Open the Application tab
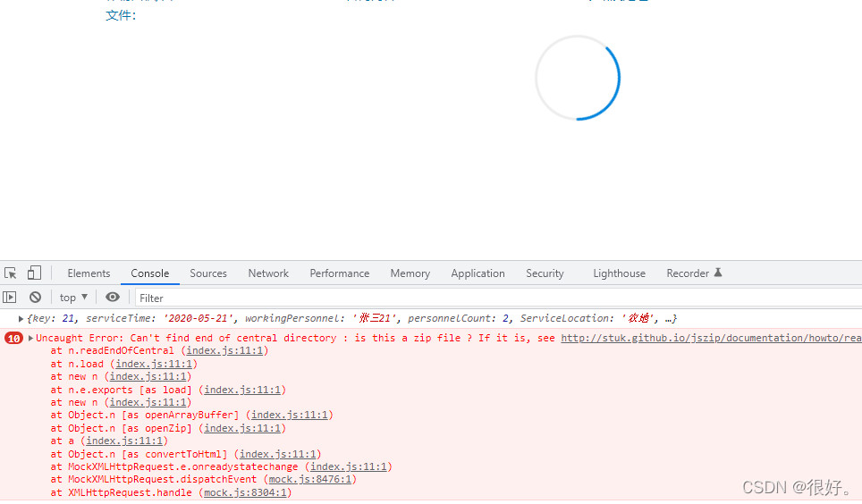 point(477,273)
